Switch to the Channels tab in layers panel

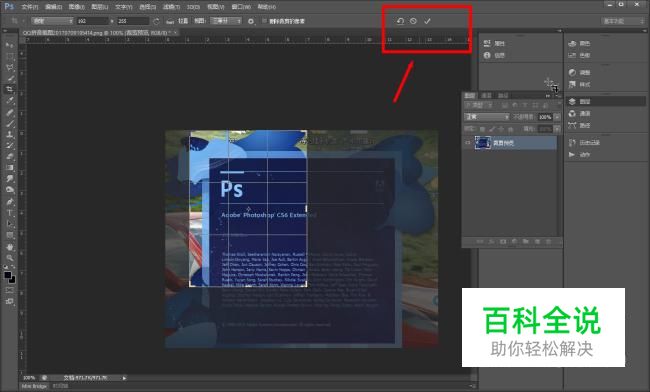486,96
